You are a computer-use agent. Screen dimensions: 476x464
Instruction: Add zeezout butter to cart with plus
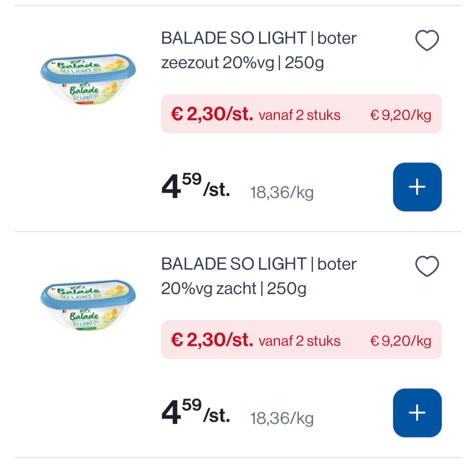tap(417, 187)
